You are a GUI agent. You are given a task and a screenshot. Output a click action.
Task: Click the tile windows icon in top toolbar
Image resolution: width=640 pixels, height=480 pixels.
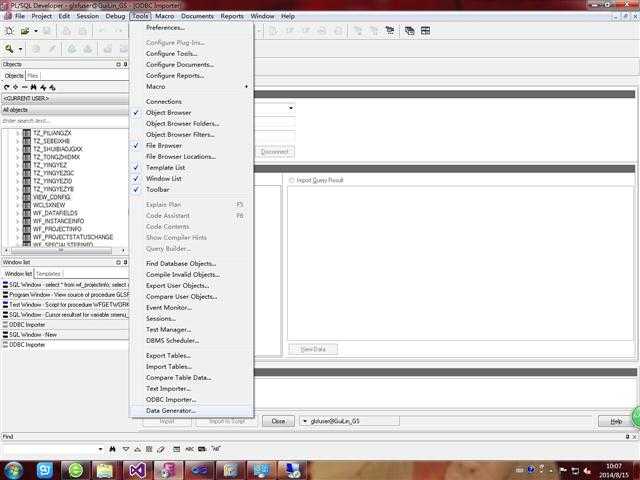(425, 31)
